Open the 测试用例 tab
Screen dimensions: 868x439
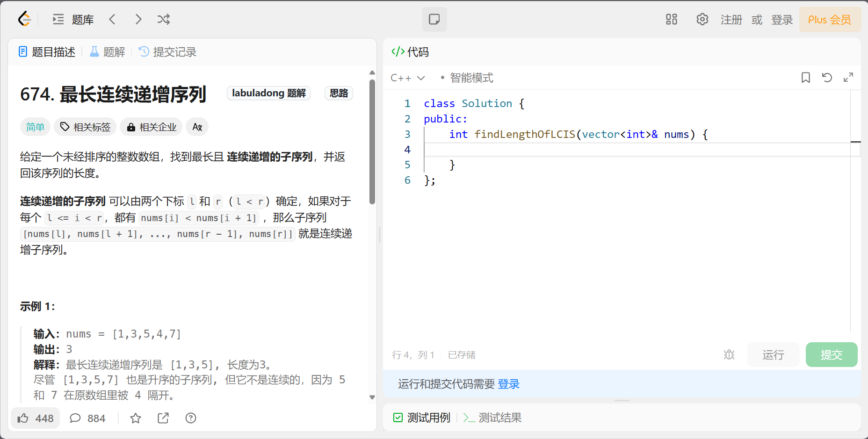pos(422,417)
